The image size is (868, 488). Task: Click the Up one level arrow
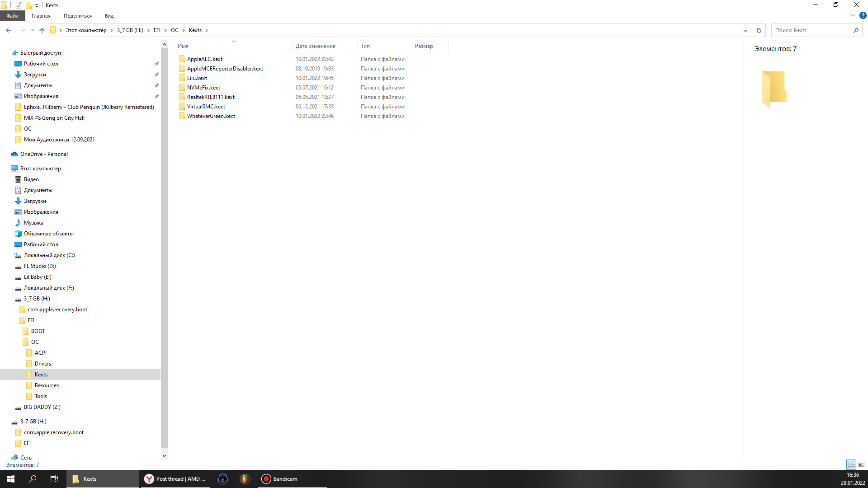tap(42, 30)
